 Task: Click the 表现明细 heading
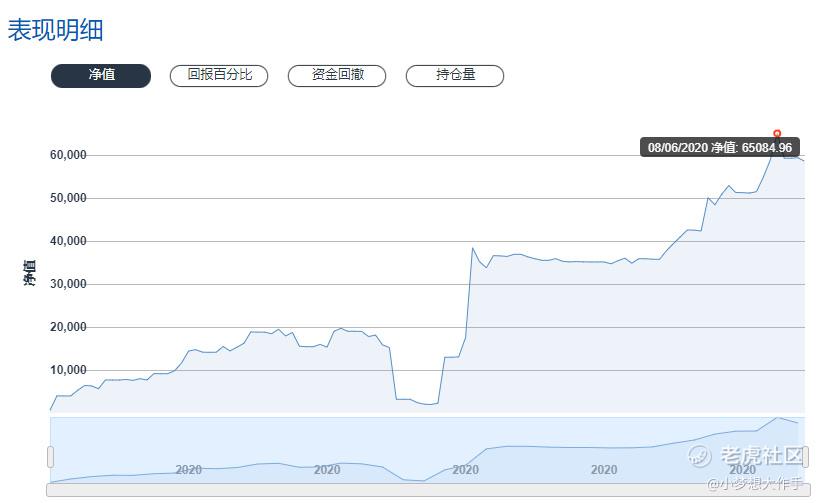click(55, 30)
